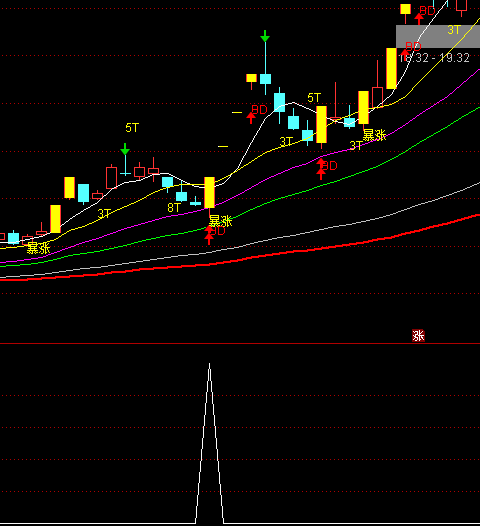This screenshot has width=480, height=526.
Task: Click the 19.32 - 19.32 price range text
Action: click(x=434, y=58)
